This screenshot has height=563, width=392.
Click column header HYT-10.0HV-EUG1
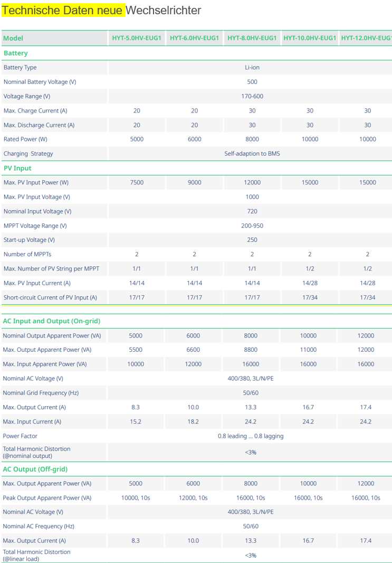310,38
